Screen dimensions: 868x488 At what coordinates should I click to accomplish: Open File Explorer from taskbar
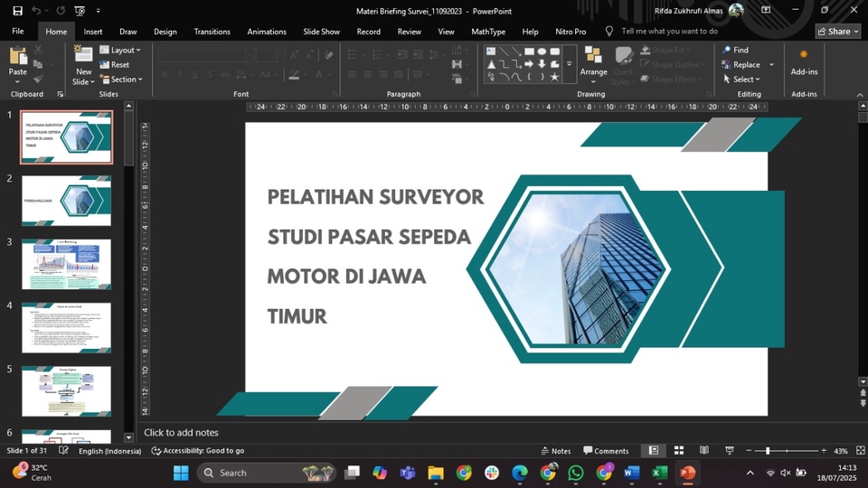(436, 473)
